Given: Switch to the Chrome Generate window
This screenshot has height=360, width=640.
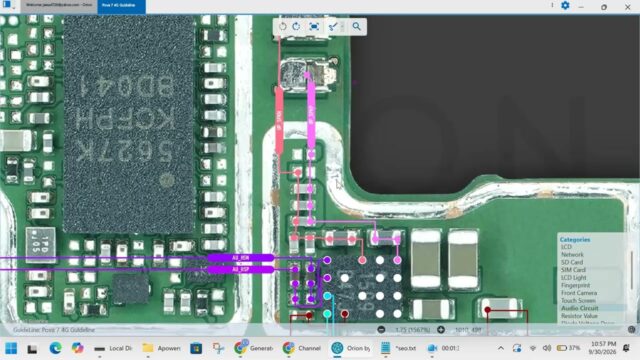Looking at the screenshot, I should tap(253, 348).
